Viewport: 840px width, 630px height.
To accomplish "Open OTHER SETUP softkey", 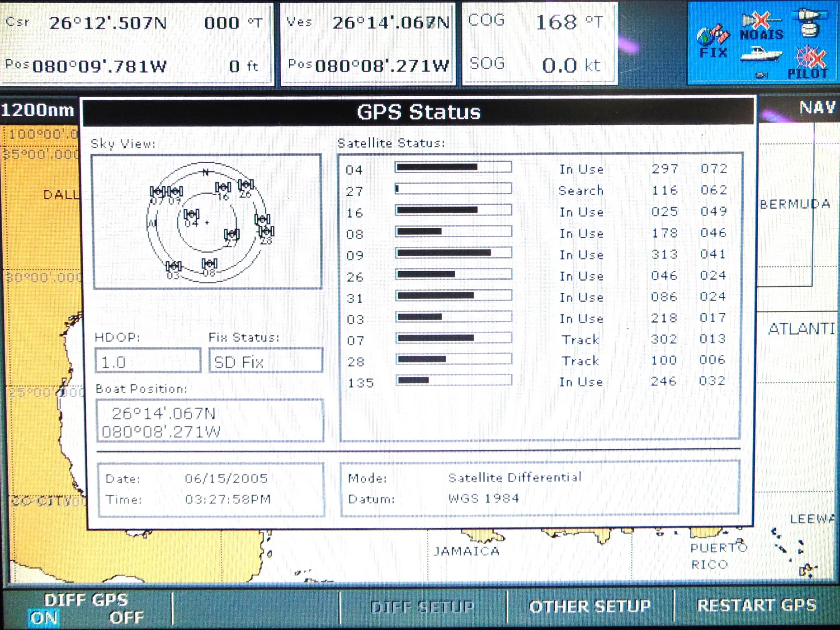I will [590, 606].
